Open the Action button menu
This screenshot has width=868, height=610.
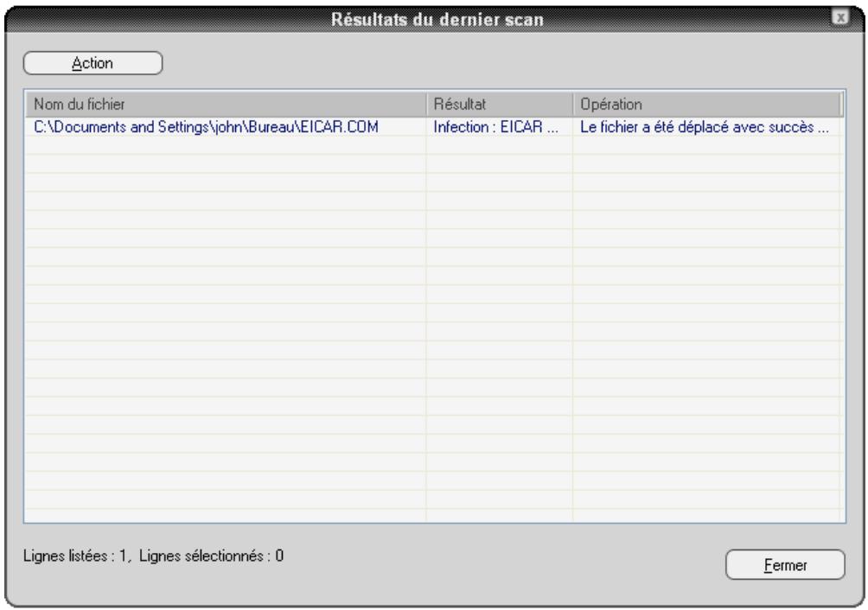pyautogui.click(x=93, y=63)
